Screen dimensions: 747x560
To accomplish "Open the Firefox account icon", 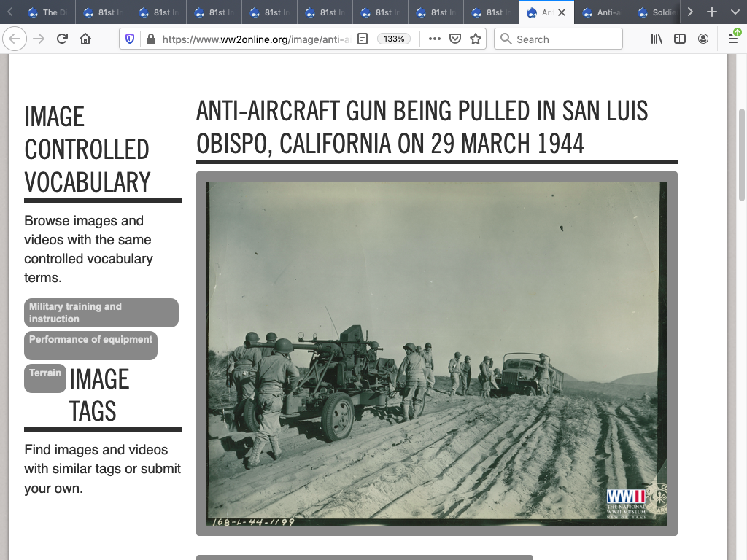I will point(703,39).
